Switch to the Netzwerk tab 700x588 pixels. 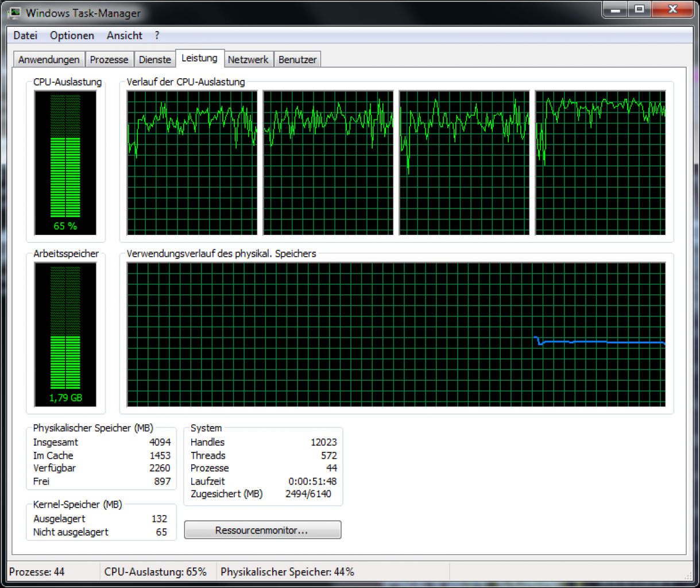click(248, 60)
